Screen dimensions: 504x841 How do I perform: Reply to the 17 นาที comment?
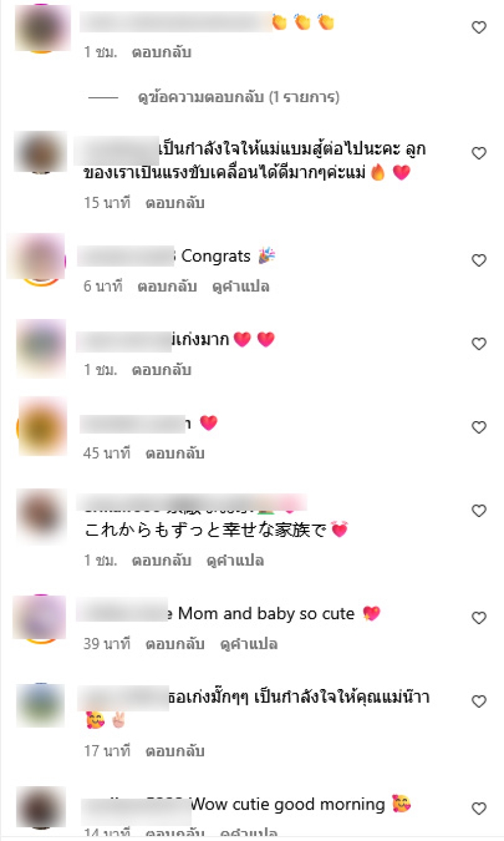[175, 751]
